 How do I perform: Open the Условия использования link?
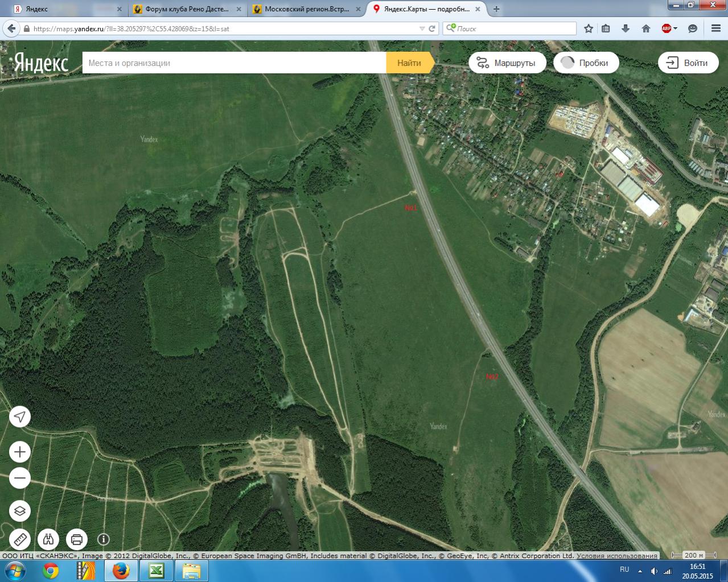(x=617, y=556)
